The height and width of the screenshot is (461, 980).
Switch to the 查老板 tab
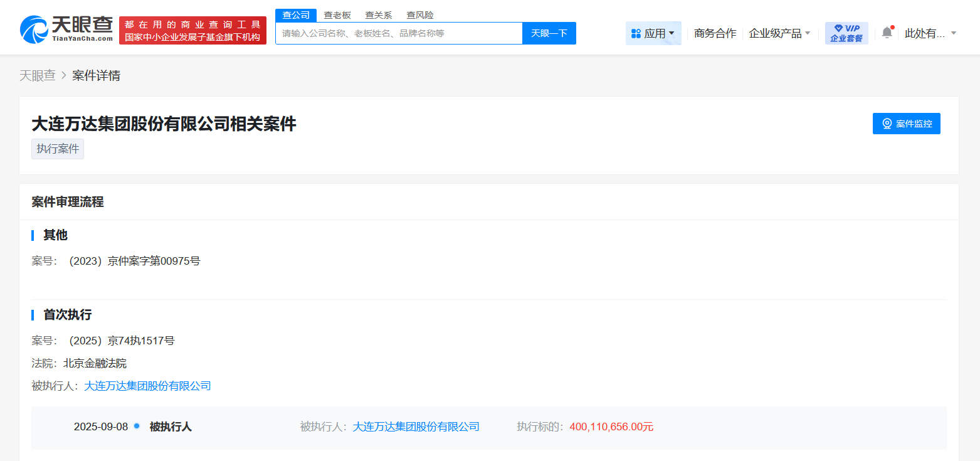point(337,14)
